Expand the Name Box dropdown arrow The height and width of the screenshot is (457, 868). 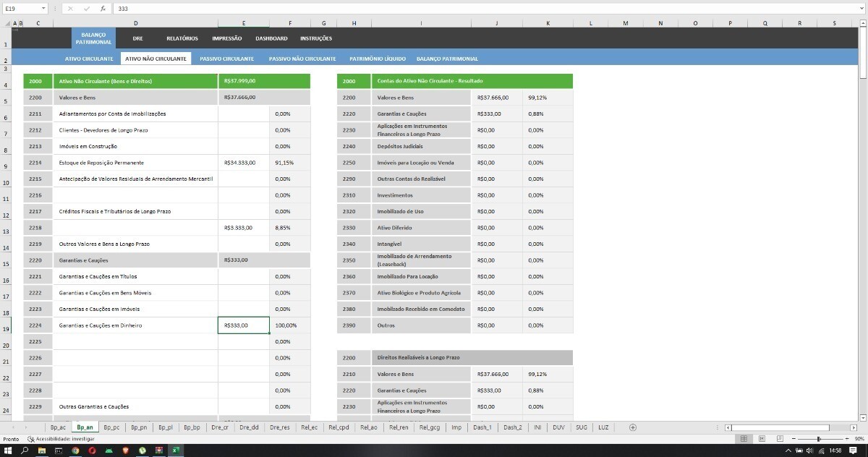[x=43, y=9]
